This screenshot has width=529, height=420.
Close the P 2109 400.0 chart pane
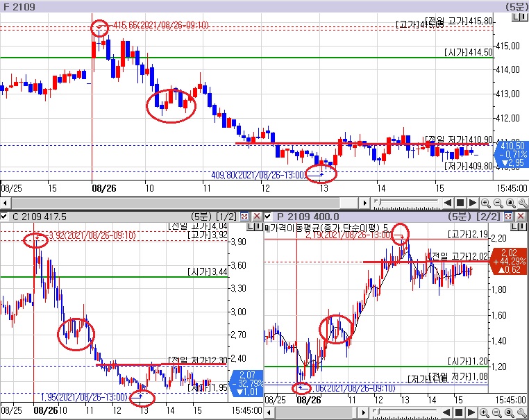(521, 216)
